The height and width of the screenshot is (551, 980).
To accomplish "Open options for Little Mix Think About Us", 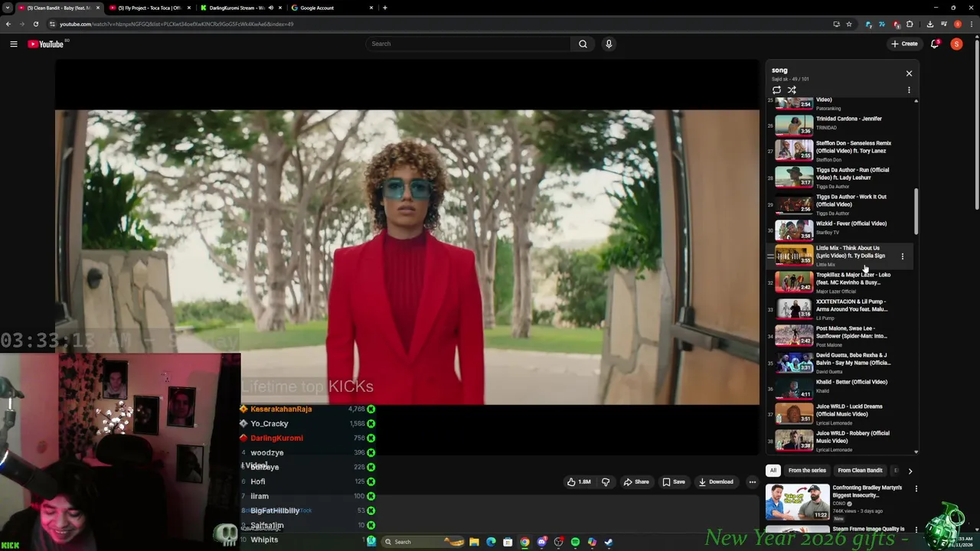I will (x=902, y=256).
